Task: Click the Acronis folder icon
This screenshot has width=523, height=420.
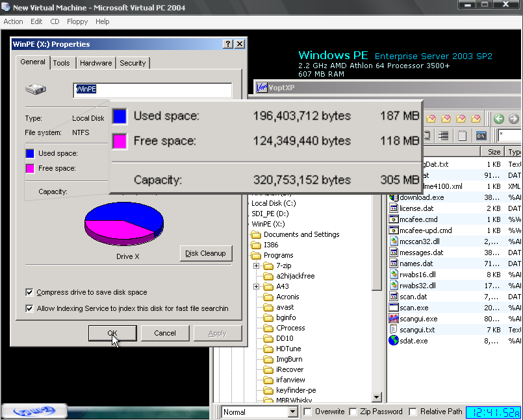Action: click(268, 297)
